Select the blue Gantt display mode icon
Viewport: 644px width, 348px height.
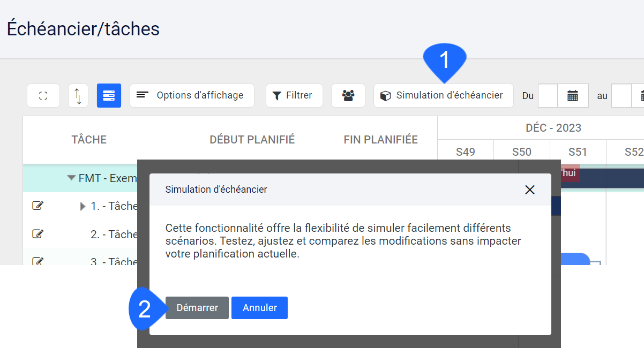coord(109,95)
